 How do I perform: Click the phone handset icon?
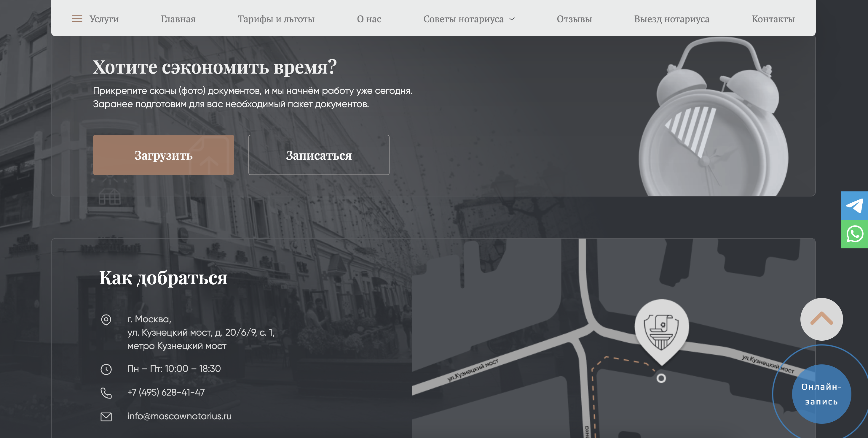click(x=106, y=393)
